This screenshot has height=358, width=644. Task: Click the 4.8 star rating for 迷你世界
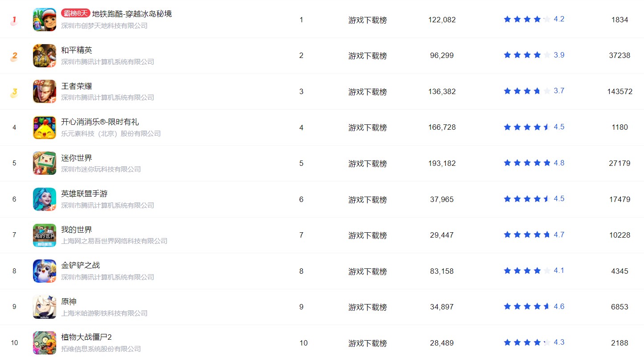click(x=534, y=163)
